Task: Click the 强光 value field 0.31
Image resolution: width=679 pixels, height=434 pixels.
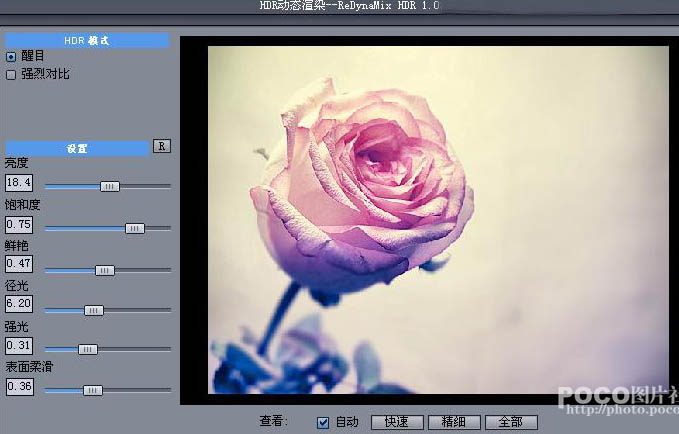Action: point(19,346)
